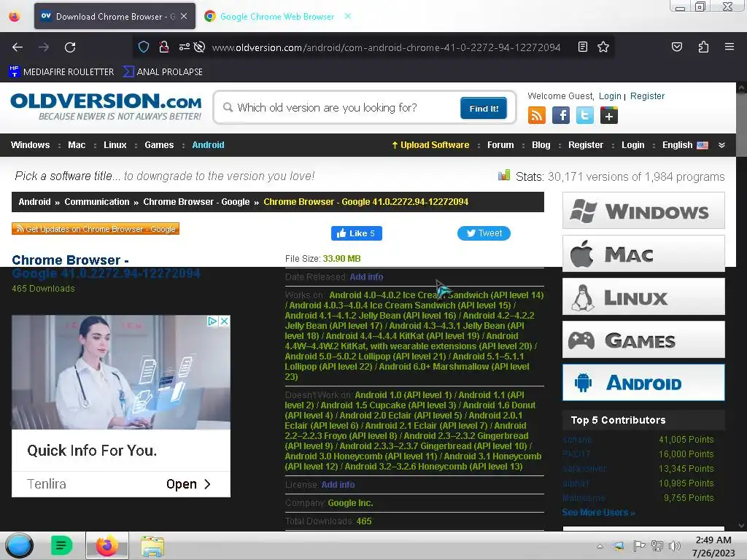Click the Firefox taskbar icon
Screen dimensions: 747x560
(x=107, y=545)
